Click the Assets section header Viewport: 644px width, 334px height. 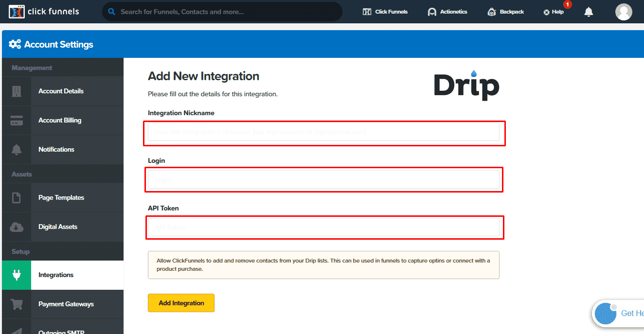point(22,174)
